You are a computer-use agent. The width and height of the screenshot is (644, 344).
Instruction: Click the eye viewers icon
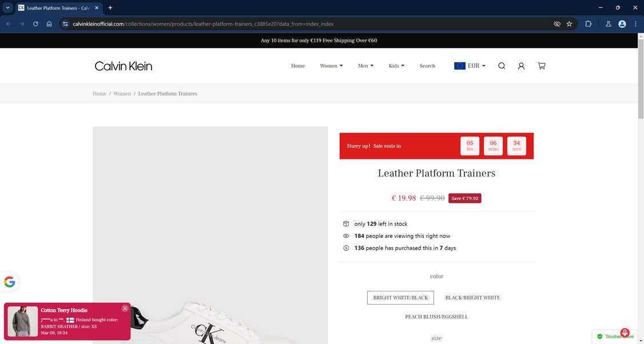[x=346, y=236]
